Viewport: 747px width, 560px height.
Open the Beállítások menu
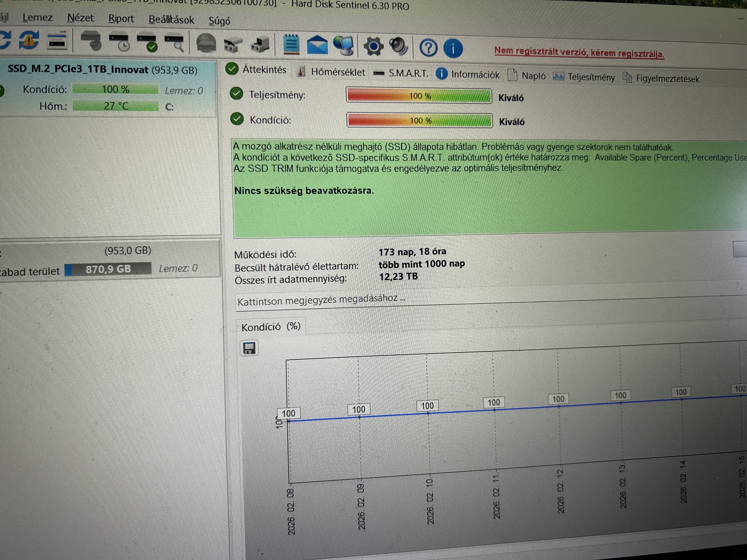(172, 20)
